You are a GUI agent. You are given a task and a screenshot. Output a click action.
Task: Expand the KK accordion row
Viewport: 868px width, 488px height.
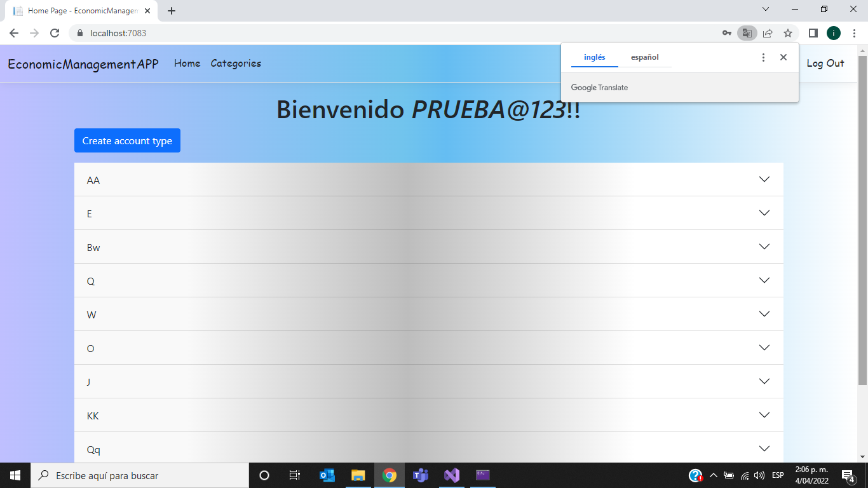coord(429,416)
